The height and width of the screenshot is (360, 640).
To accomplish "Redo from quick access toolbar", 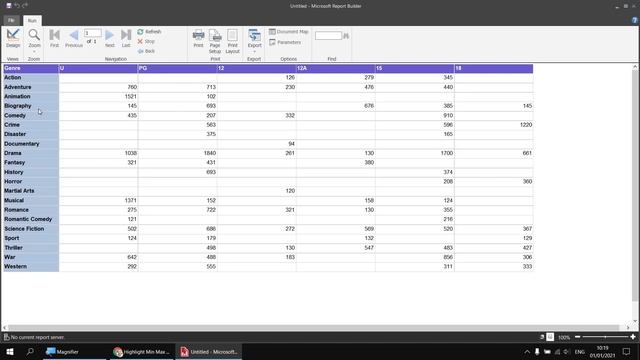I will pos(25,6).
